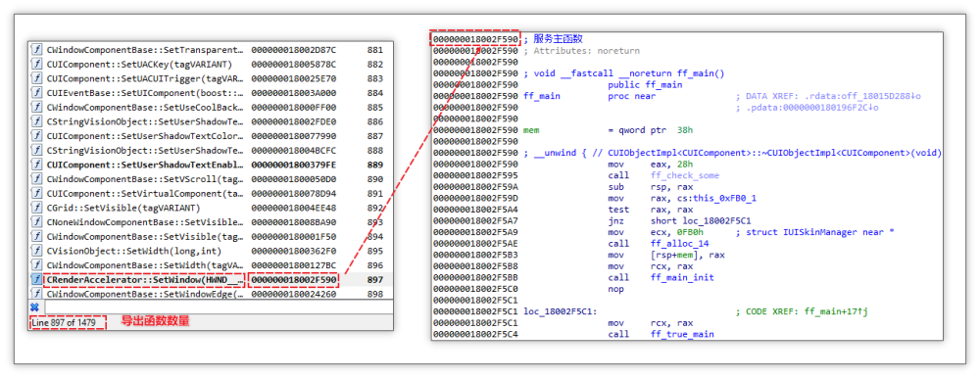Click the nop instruction at 18002F5C0
Screen dimensions: 980x378
coord(615,289)
